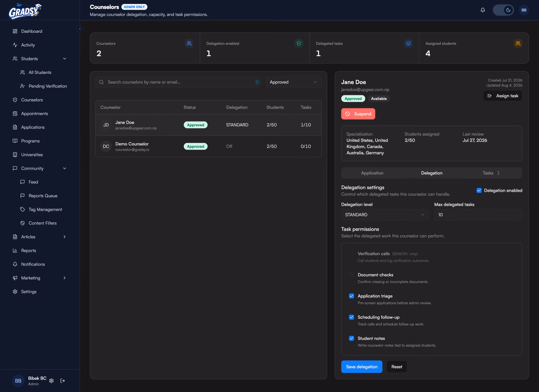Uncheck the Delegation enabled checkbox

pos(479,190)
